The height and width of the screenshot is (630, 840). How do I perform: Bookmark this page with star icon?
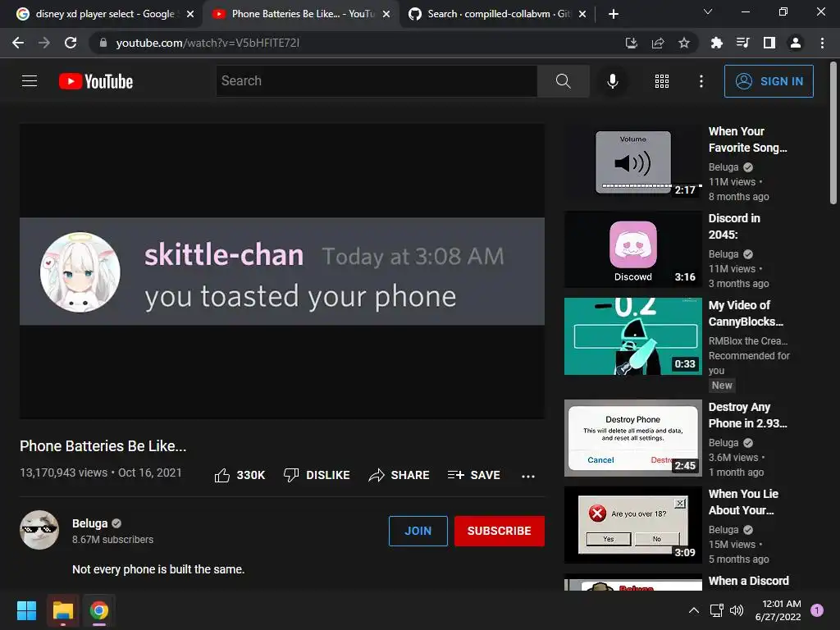pos(684,43)
